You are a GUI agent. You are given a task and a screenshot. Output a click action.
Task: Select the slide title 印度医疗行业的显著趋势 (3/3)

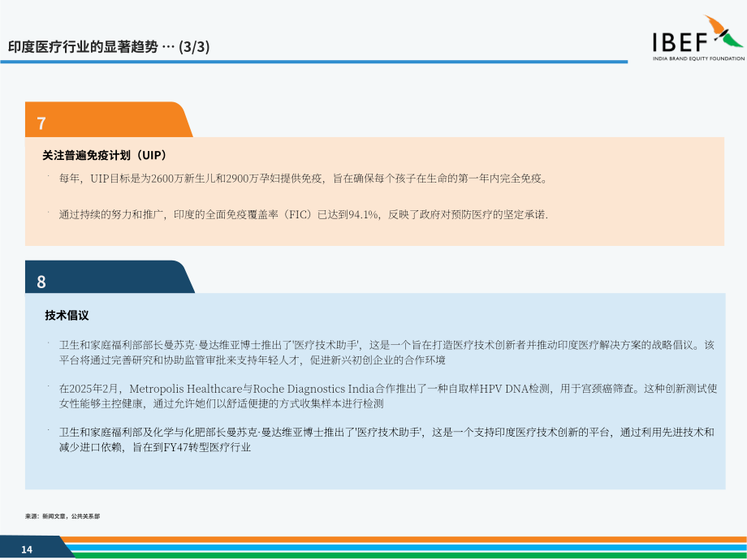pyautogui.click(x=109, y=47)
